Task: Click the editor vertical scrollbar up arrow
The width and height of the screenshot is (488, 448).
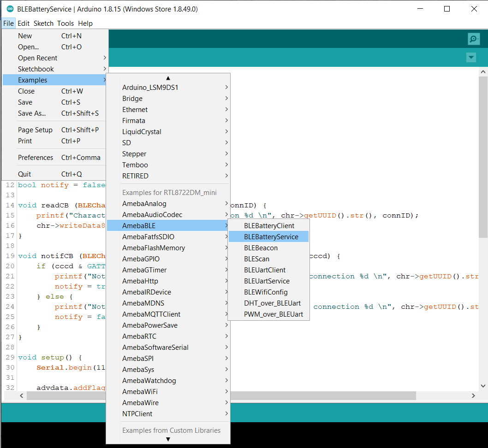Action: coord(483,72)
